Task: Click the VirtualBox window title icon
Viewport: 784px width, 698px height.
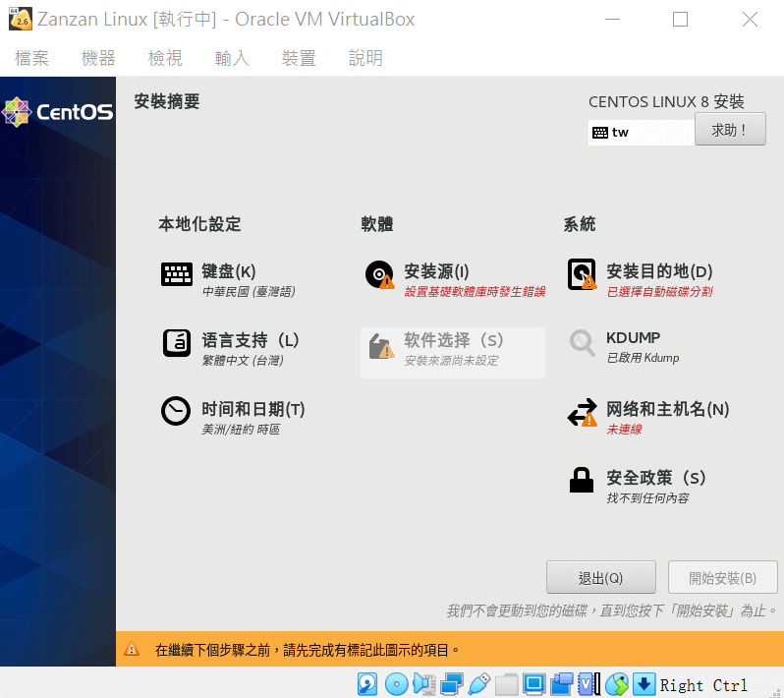Action: pyautogui.click(x=21, y=19)
